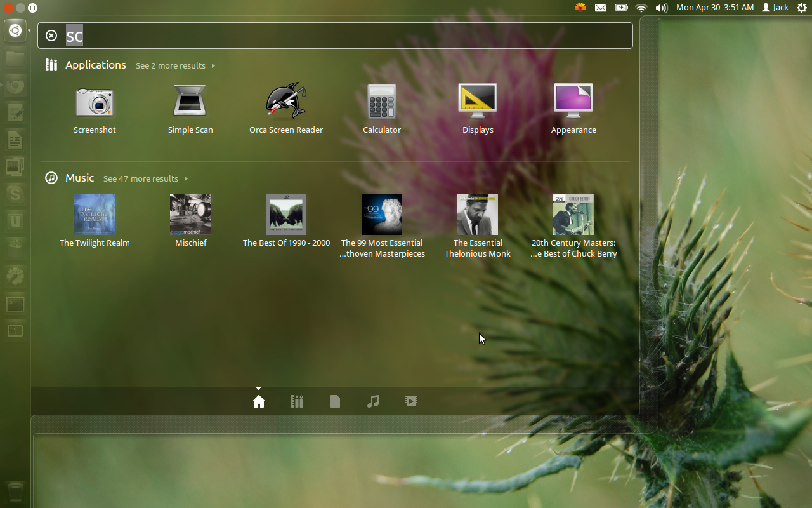This screenshot has width=812, height=508.
Task: Open System Settings wrench icon in launcher
Action: [15, 276]
